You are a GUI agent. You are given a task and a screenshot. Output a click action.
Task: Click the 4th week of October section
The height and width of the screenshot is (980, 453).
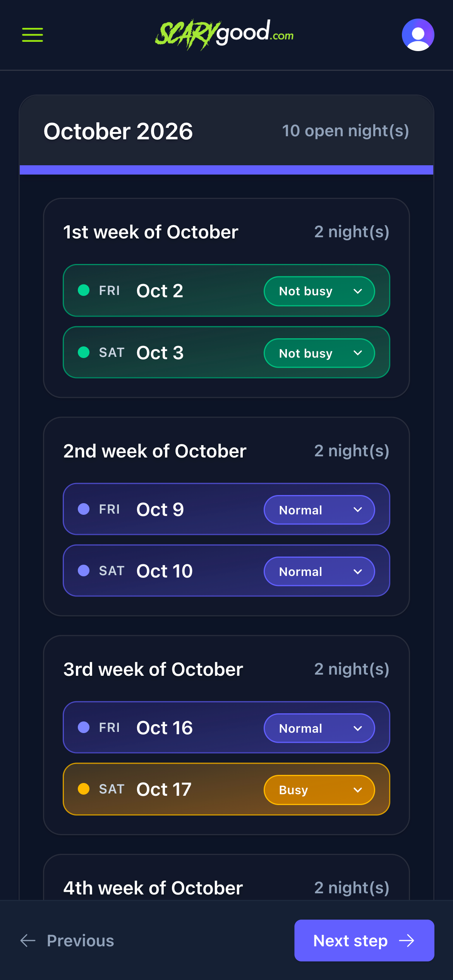pyautogui.click(x=153, y=888)
